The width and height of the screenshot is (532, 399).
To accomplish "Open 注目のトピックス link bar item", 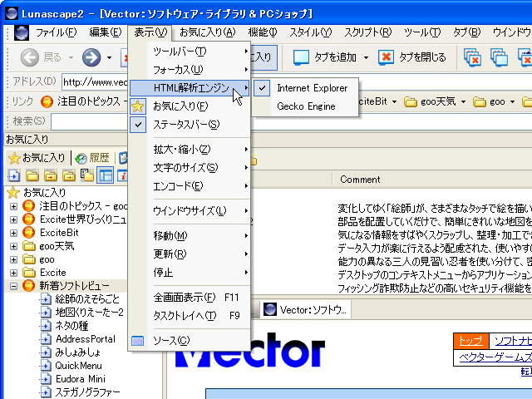I will [x=84, y=101].
